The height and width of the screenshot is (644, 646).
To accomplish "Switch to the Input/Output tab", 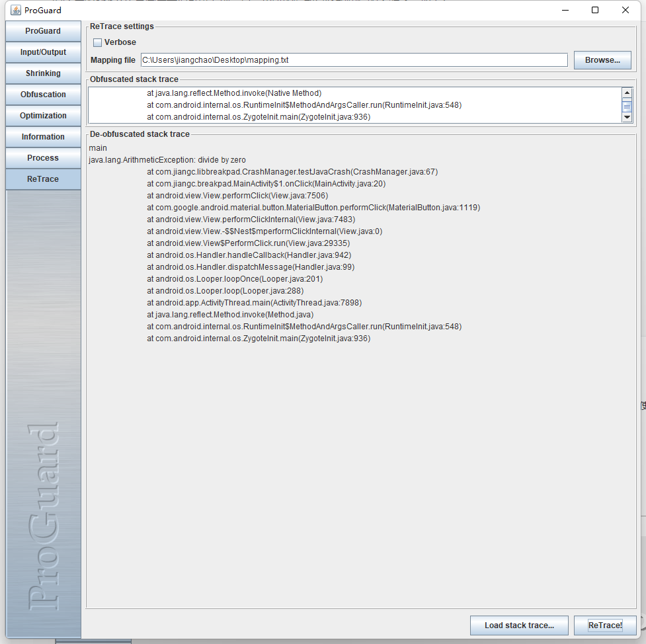I will coord(43,52).
